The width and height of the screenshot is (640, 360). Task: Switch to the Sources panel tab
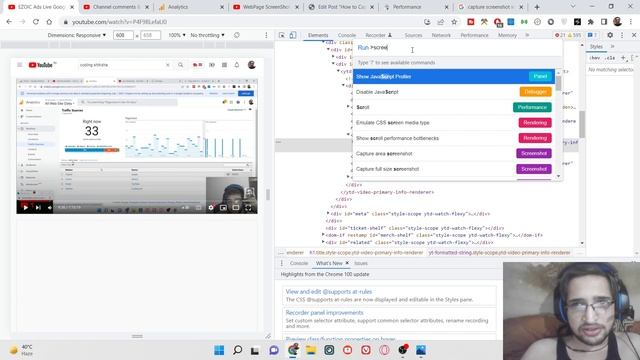[413, 36]
